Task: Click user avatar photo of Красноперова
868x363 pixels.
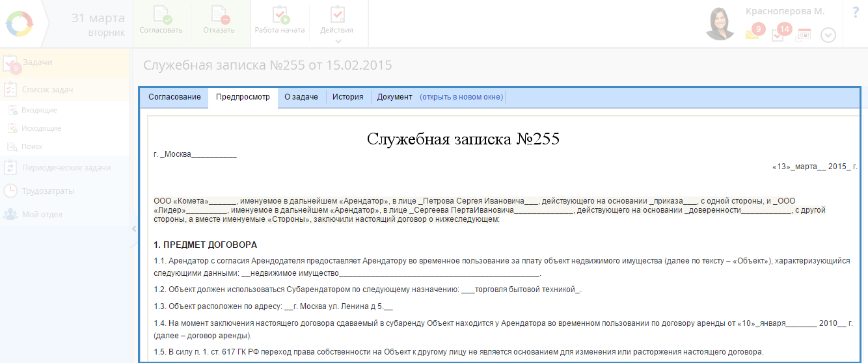Action: (x=720, y=25)
